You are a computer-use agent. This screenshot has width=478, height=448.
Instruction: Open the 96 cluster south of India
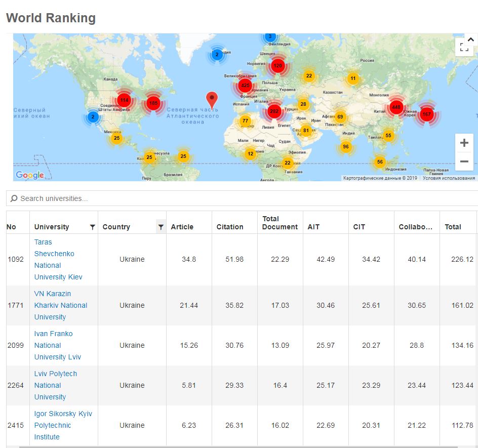pos(346,147)
